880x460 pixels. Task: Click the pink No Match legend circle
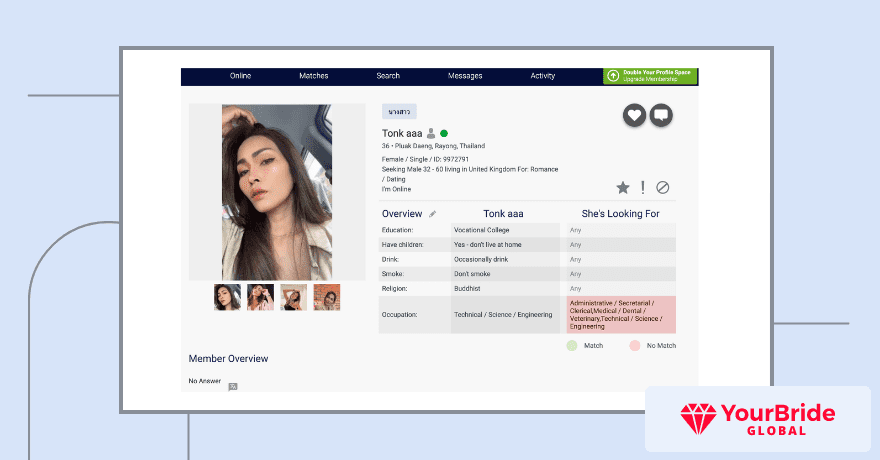click(635, 346)
